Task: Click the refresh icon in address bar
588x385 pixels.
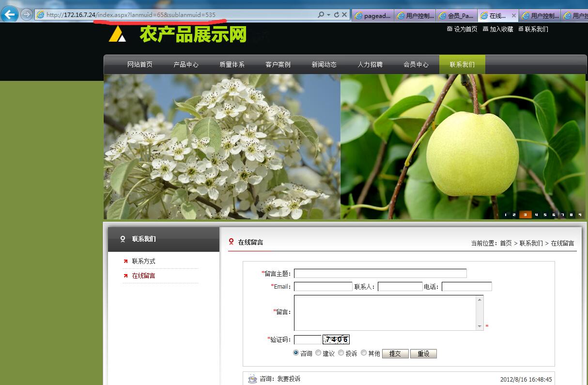Action: [x=336, y=15]
